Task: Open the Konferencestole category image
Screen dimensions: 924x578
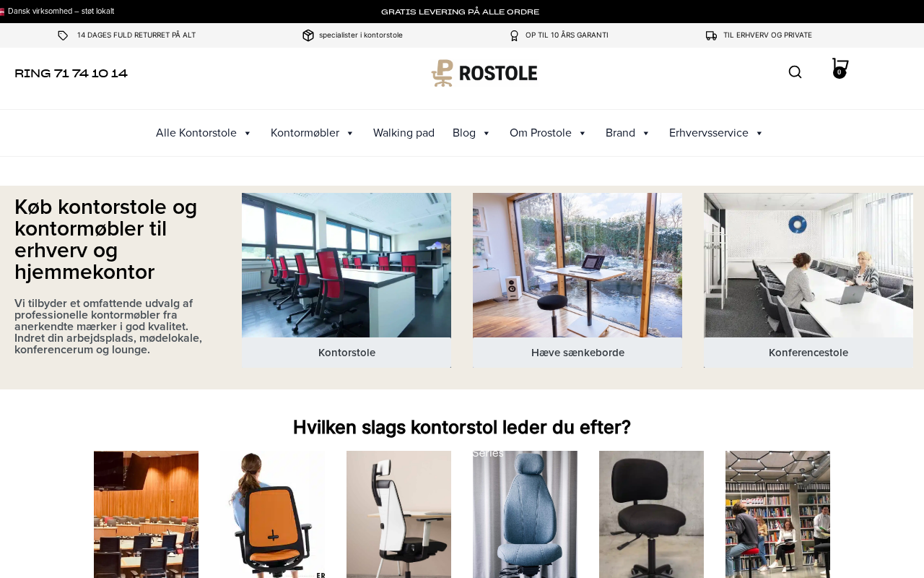Action: [808, 265]
